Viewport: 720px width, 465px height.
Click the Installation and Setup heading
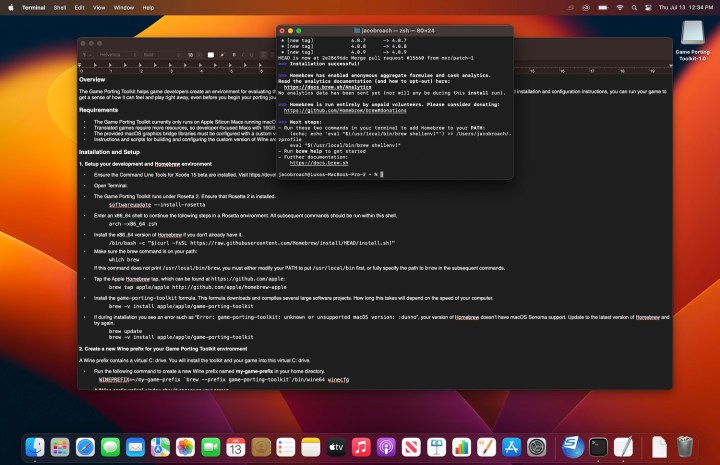(x=109, y=152)
